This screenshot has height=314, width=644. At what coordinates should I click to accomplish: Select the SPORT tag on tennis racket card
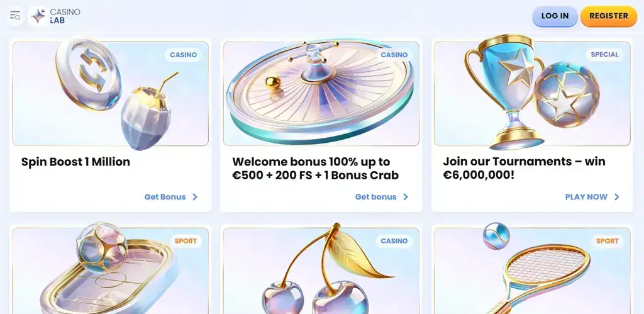pyautogui.click(x=607, y=241)
